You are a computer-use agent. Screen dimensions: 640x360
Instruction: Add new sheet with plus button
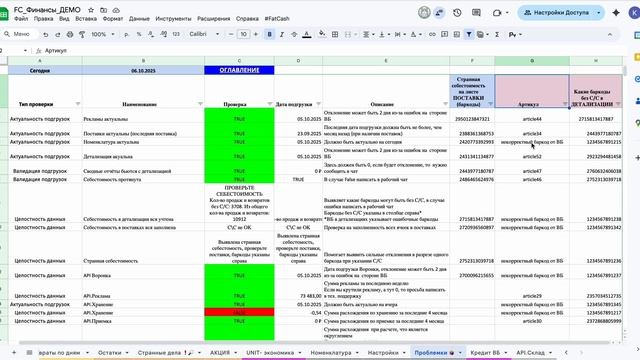(14, 352)
